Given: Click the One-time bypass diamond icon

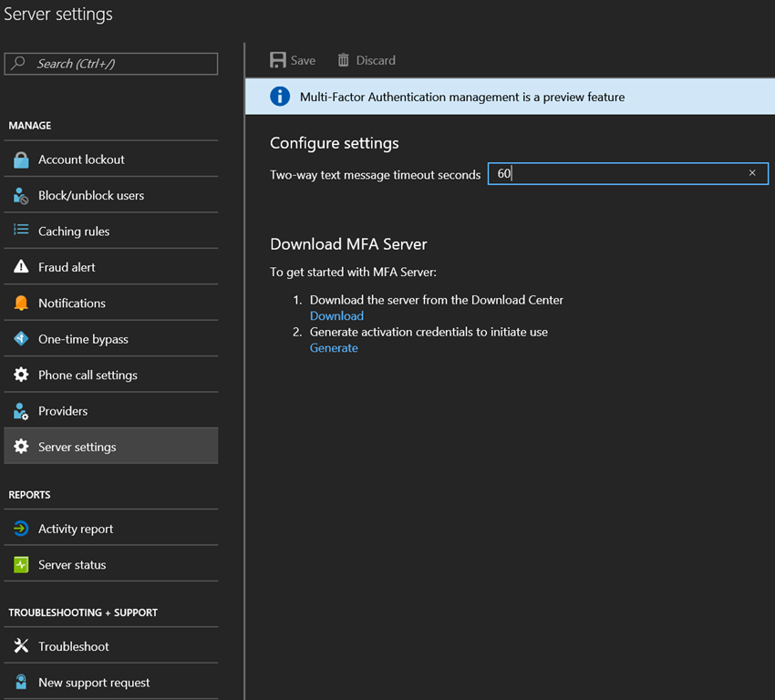Looking at the screenshot, I should [21, 339].
